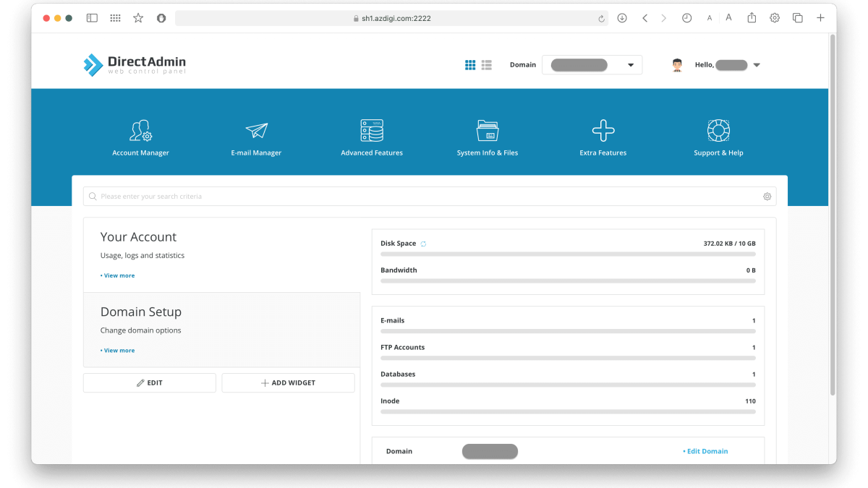Switch to list view layout
Screen dimensions: 868x488
tap(487, 65)
